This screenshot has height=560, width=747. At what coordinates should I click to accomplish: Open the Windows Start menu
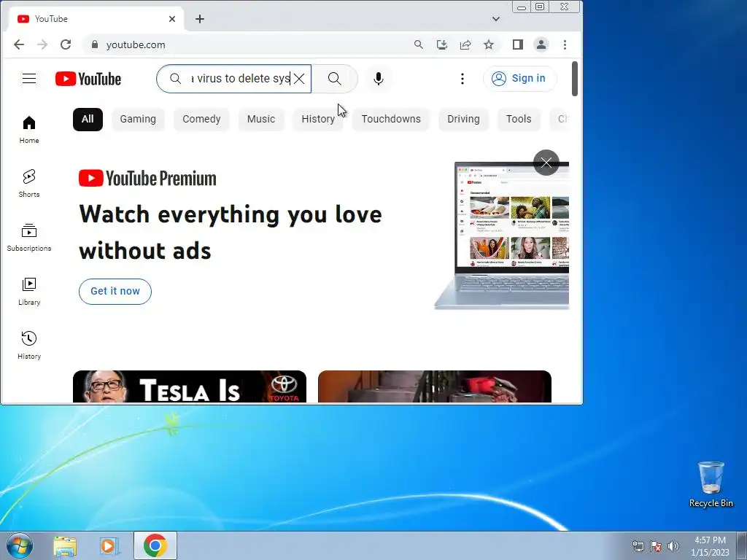[x=20, y=545]
